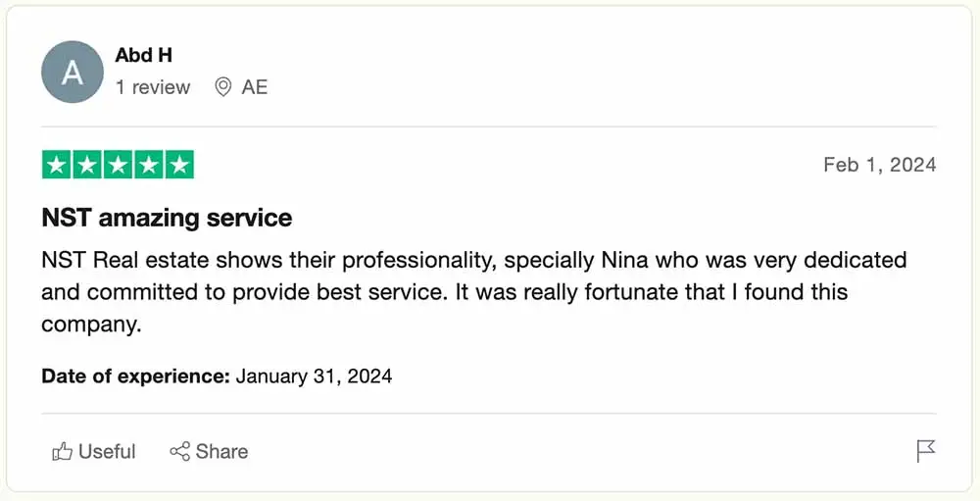The height and width of the screenshot is (501, 980).
Task: Click the "Date of experience" label
Action: (135, 376)
